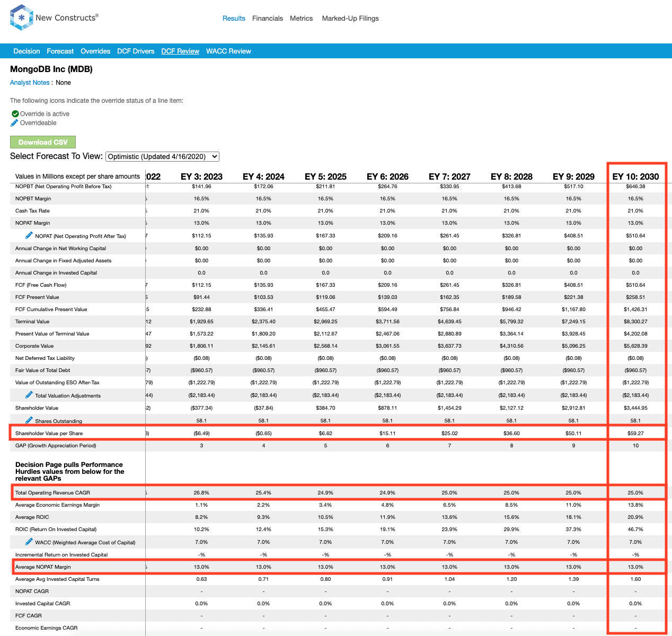The width and height of the screenshot is (672, 636).
Task: Select Metrics in the top navigation
Action: click(x=302, y=19)
